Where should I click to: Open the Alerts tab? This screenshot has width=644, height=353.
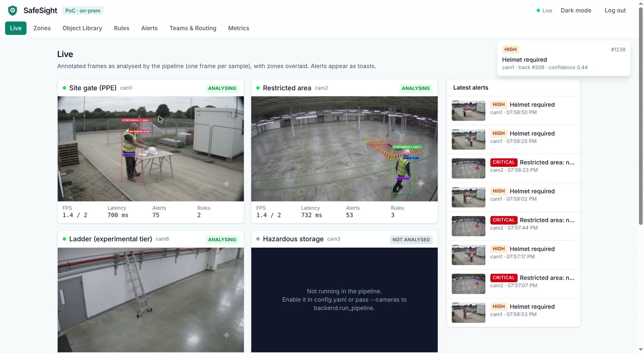(x=149, y=28)
